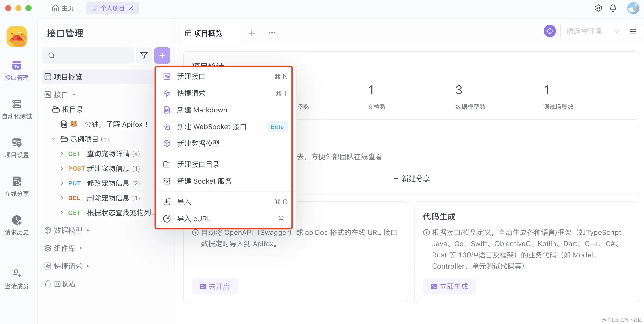Add a new tab with plus icon
The width and height of the screenshot is (644, 324).
pos(252,33)
